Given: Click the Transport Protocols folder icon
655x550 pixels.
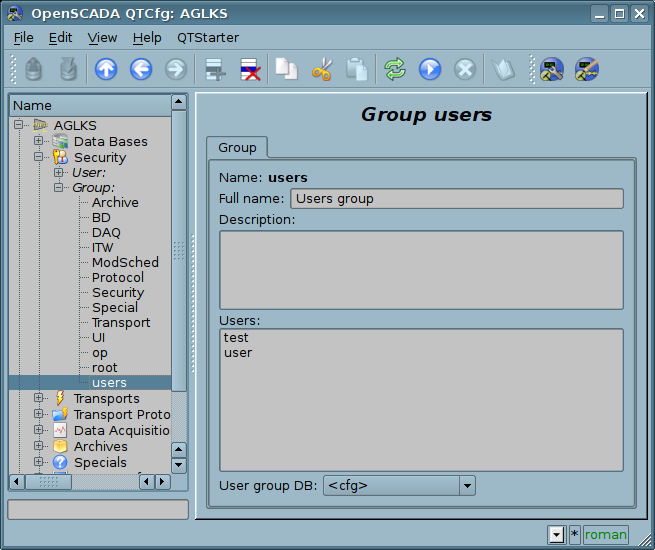Looking at the screenshot, I should [x=60, y=414].
